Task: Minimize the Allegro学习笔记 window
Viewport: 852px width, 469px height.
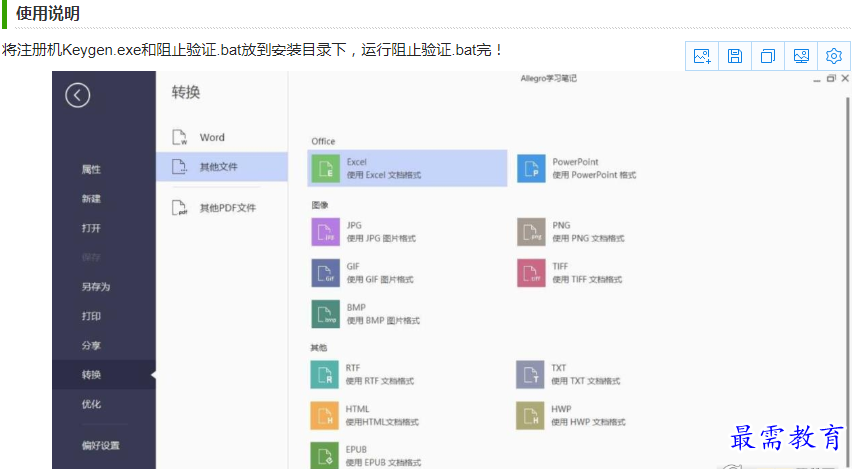Action: coord(816,79)
